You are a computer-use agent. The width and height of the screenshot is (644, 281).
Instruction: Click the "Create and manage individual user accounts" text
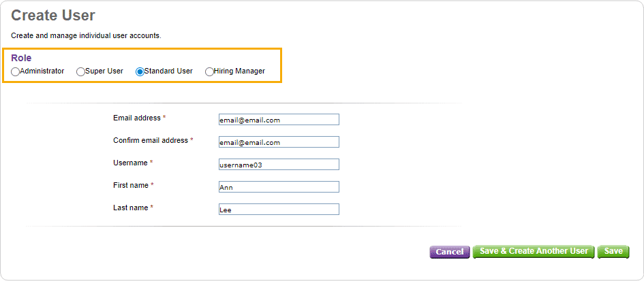[x=87, y=35]
